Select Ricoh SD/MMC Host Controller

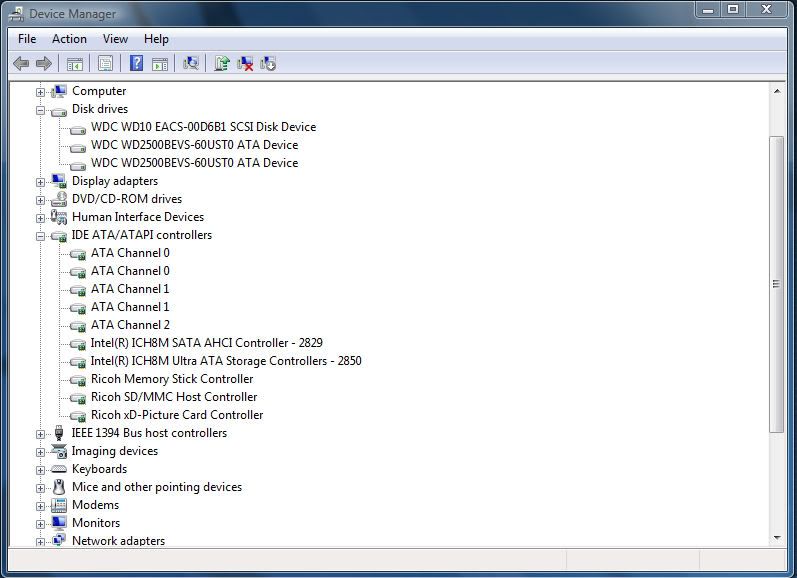click(174, 397)
